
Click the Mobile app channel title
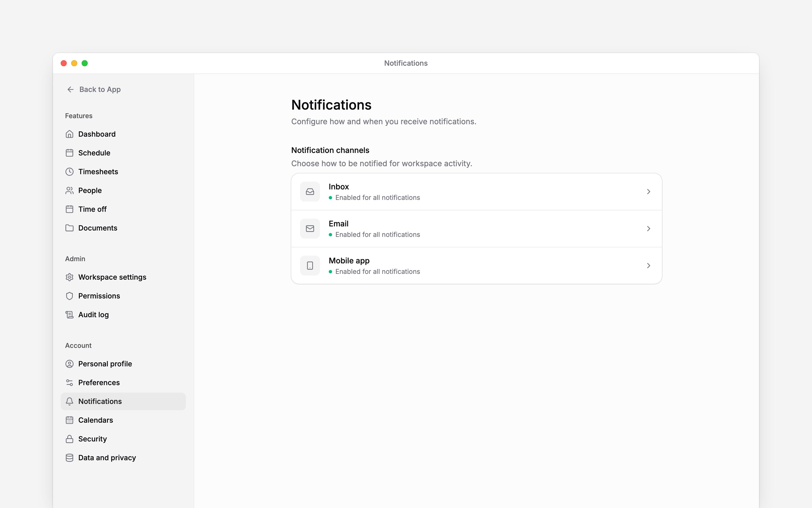[x=349, y=261]
